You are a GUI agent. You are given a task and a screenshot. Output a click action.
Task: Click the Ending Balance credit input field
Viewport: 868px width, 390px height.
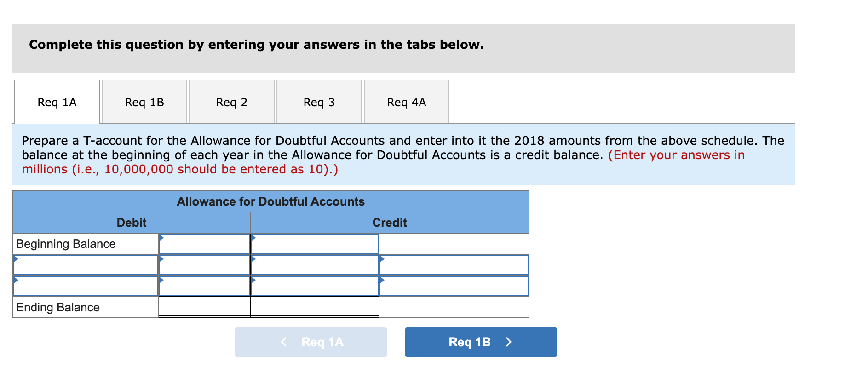[314, 307]
